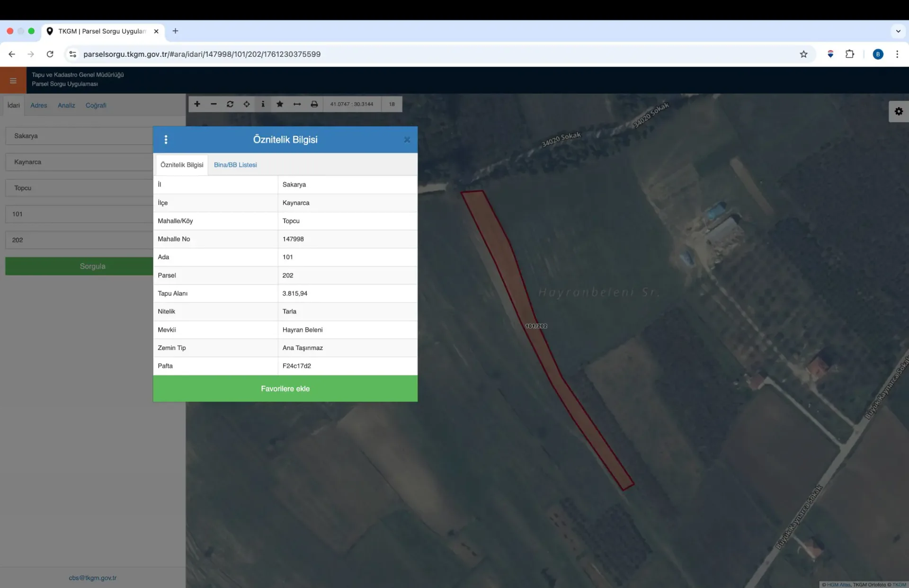Click the green Sorgula button
Image resolution: width=909 pixels, height=588 pixels.
[79, 266]
